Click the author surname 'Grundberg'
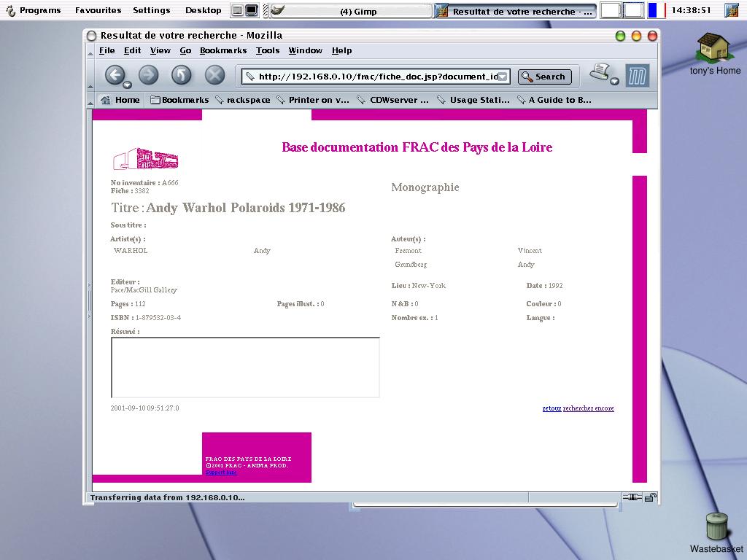The image size is (747, 560). tap(411, 264)
